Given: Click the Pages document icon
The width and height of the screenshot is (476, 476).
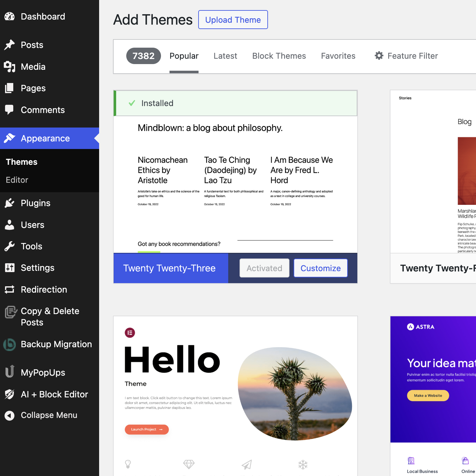Looking at the screenshot, I should 9,88.
